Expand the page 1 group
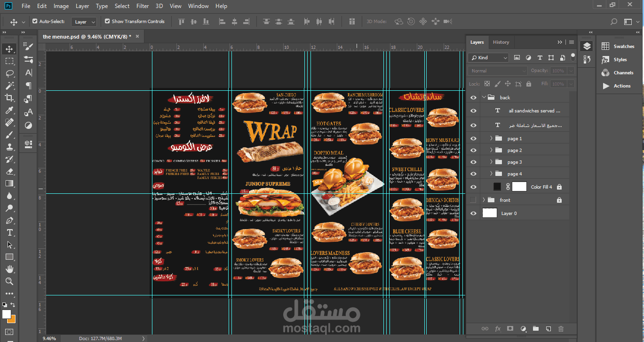 [491, 138]
